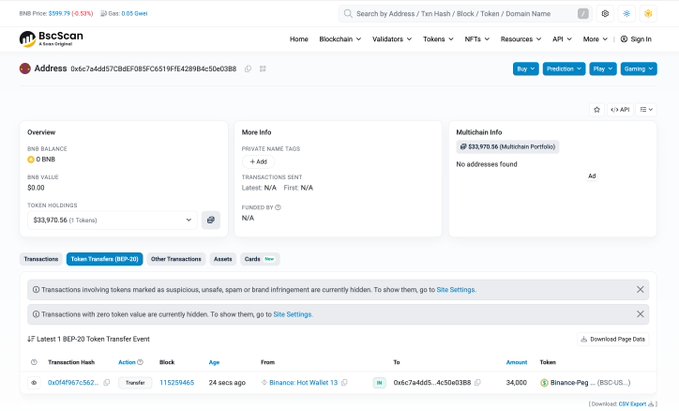Image resolution: width=679 pixels, height=411 pixels.
Task: Open transaction hash 0x0f4f967c562
Action: pos(73,383)
